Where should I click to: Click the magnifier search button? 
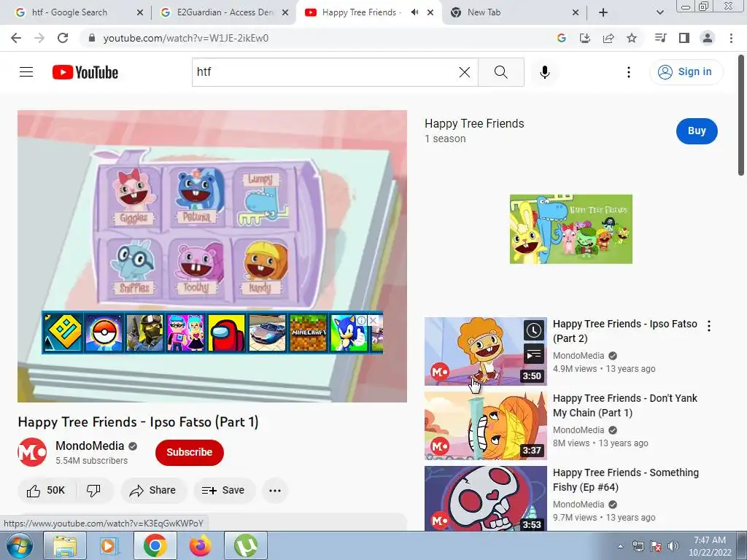tap(500, 72)
